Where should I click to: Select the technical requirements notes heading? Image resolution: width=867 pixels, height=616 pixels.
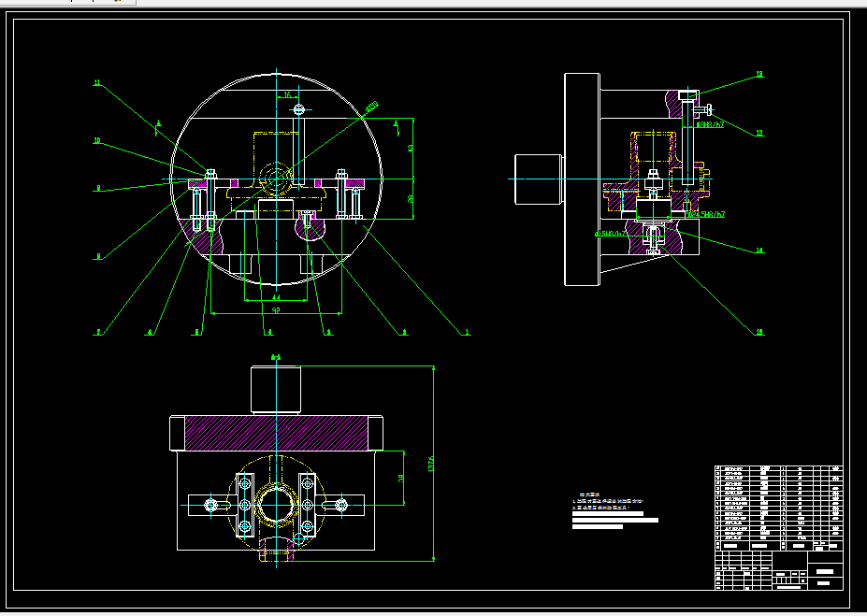coord(589,494)
